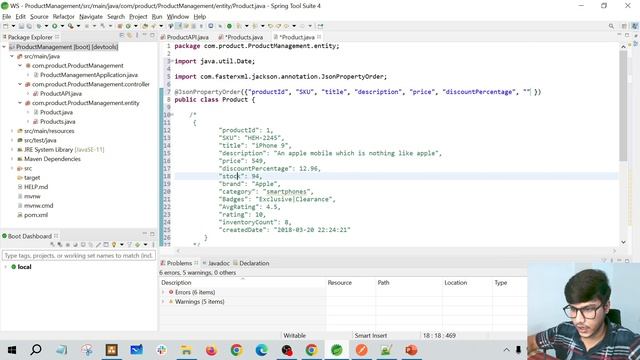This screenshot has width=640, height=360.
Task: Toggle Link with Editor in Package Explorer
Action: (x=129, y=36)
